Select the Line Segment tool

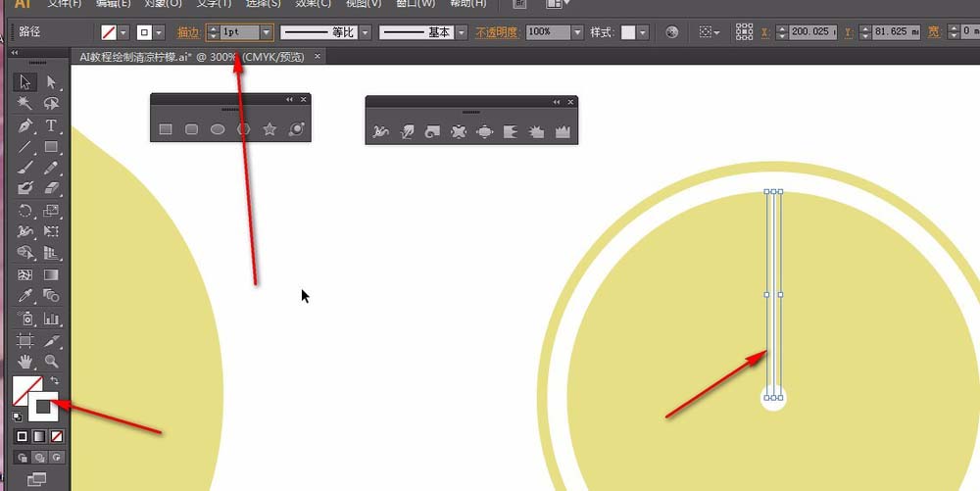click(x=25, y=147)
